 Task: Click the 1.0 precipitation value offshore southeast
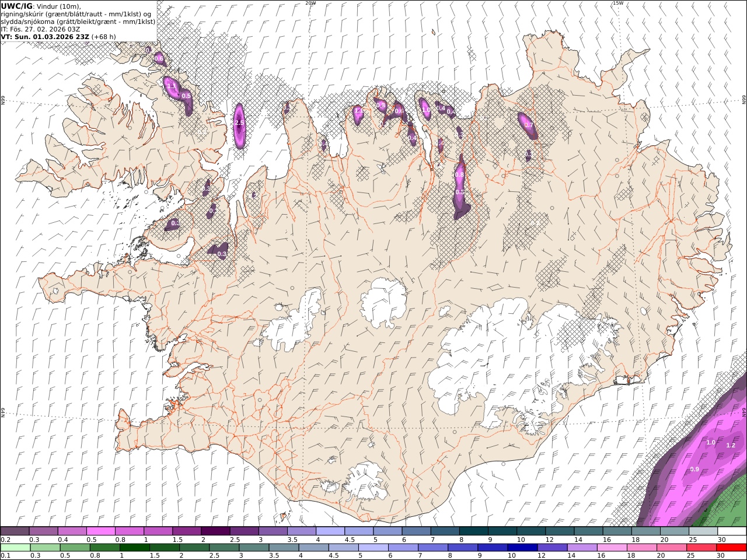coord(711,443)
